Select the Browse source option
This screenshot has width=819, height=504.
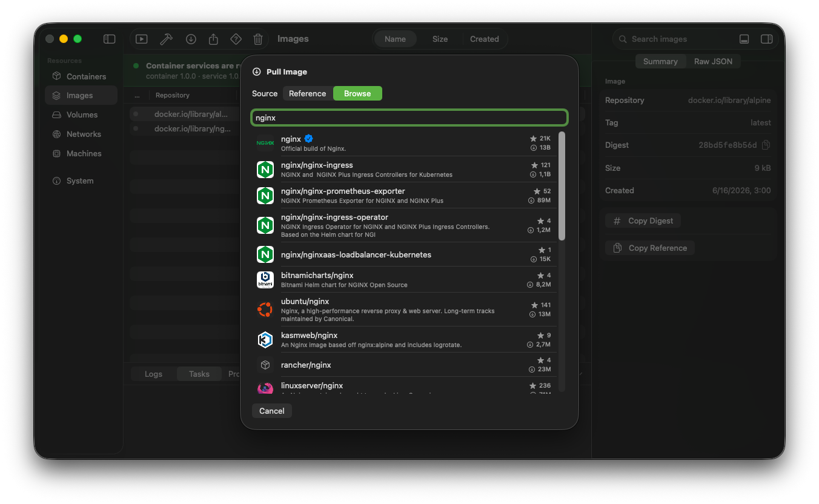coord(357,93)
